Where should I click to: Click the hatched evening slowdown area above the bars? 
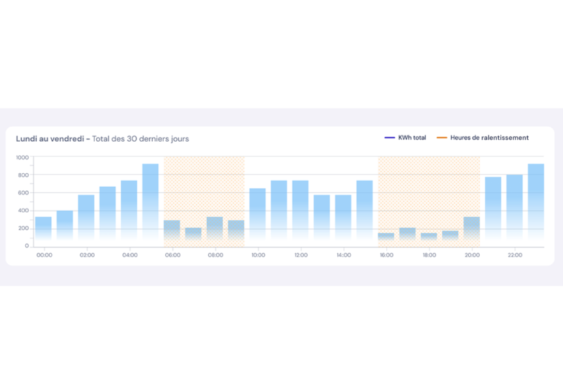pos(429,191)
